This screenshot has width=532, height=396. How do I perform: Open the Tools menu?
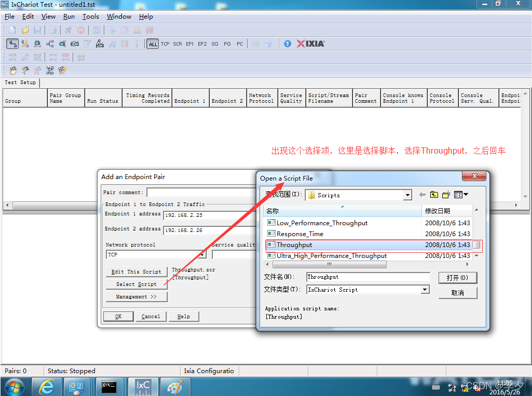click(x=90, y=17)
